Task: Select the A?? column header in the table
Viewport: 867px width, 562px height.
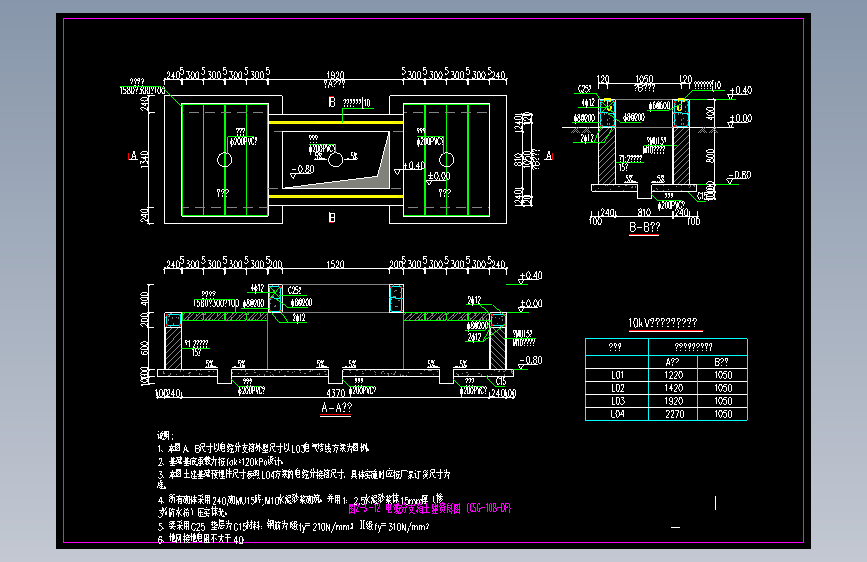Action: click(672, 362)
